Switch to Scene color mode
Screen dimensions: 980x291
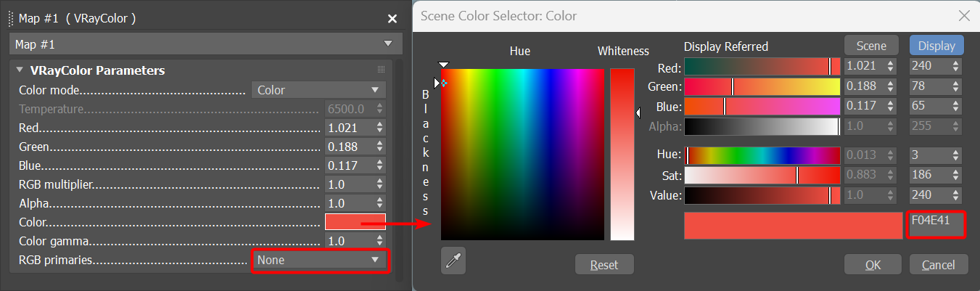coord(871,45)
